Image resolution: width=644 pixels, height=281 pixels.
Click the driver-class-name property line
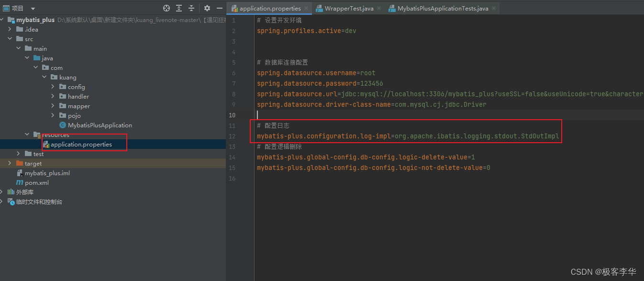click(372, 104)
